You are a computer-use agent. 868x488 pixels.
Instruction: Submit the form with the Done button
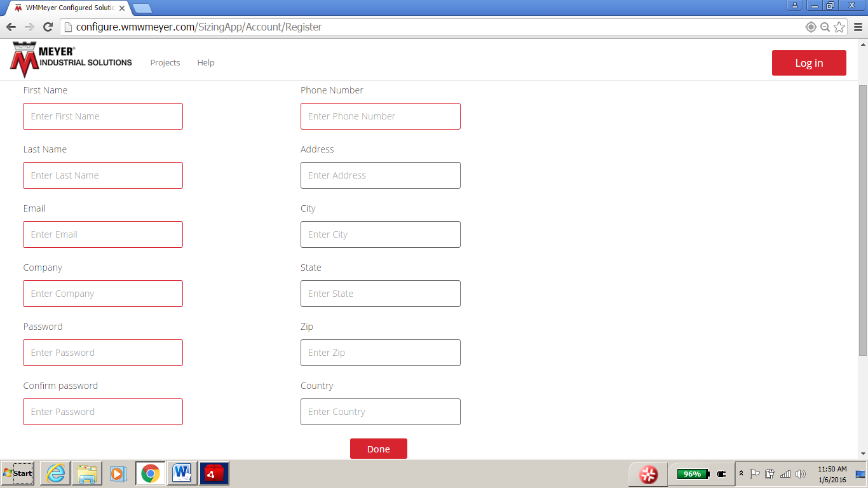tap(378, 449)
